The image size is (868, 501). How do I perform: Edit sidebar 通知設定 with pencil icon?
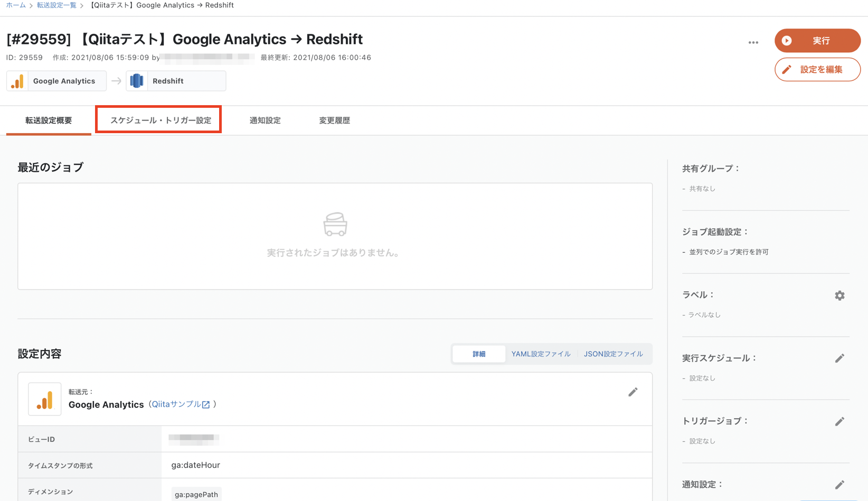tap(839, 485)
